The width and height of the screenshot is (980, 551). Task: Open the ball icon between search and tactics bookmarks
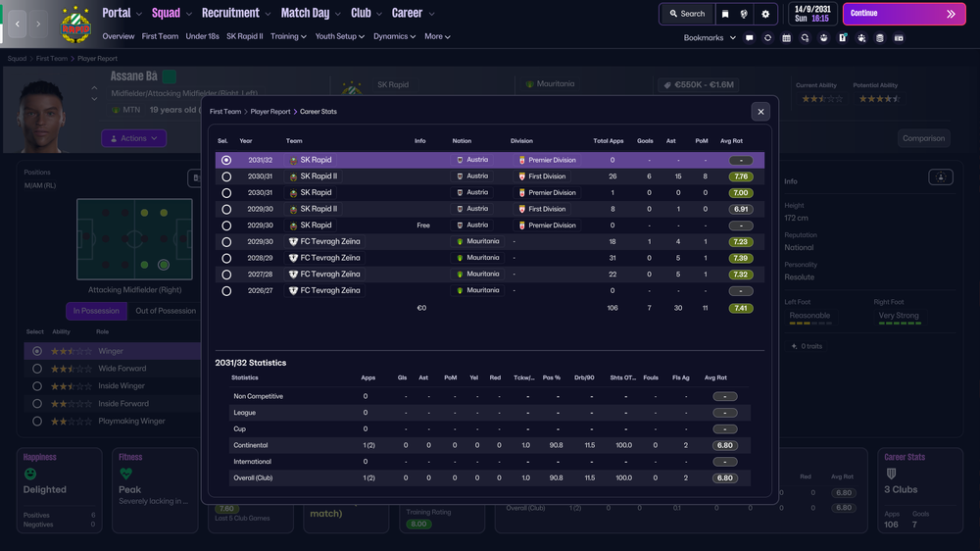[824, 38]
